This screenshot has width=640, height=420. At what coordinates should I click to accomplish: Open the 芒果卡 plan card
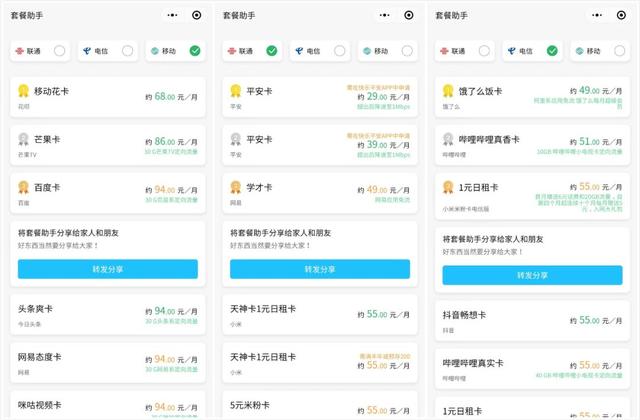click(108, 145)
